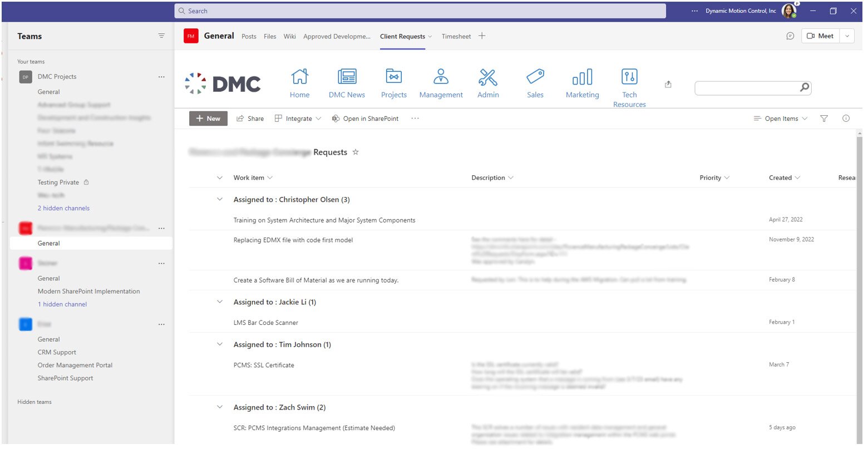Open the Home navigation icon

click(x=299, y=77)
